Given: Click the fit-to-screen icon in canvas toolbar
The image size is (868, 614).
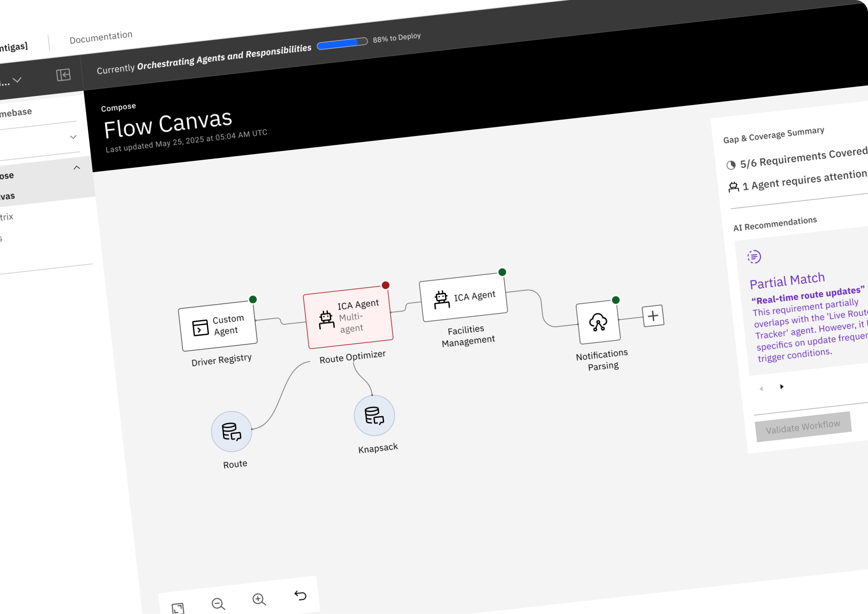Looking at the screenshot, I should pos(177,608).
